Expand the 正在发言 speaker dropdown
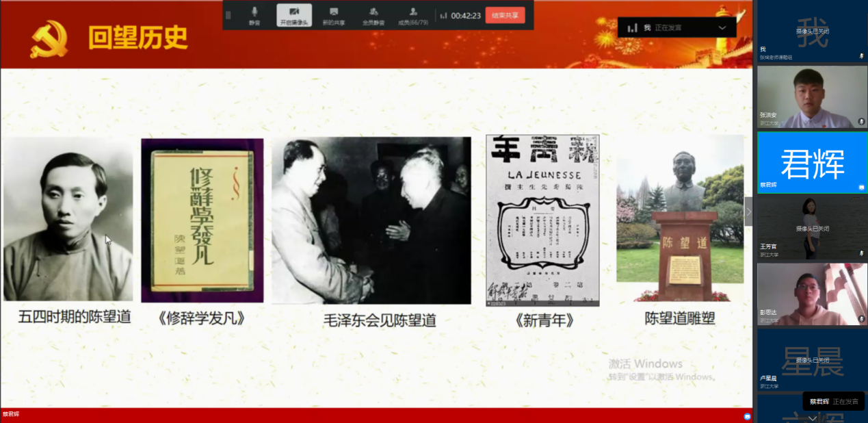Image resolution: width=868 pixels, height=423 pixels. tap(722, 27)
